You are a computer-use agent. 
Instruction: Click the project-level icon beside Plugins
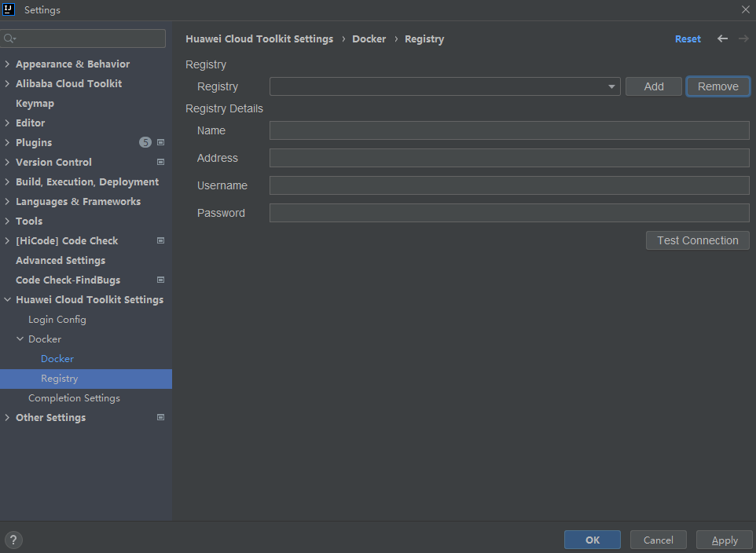pyautogui.click(x=161, y=142)
